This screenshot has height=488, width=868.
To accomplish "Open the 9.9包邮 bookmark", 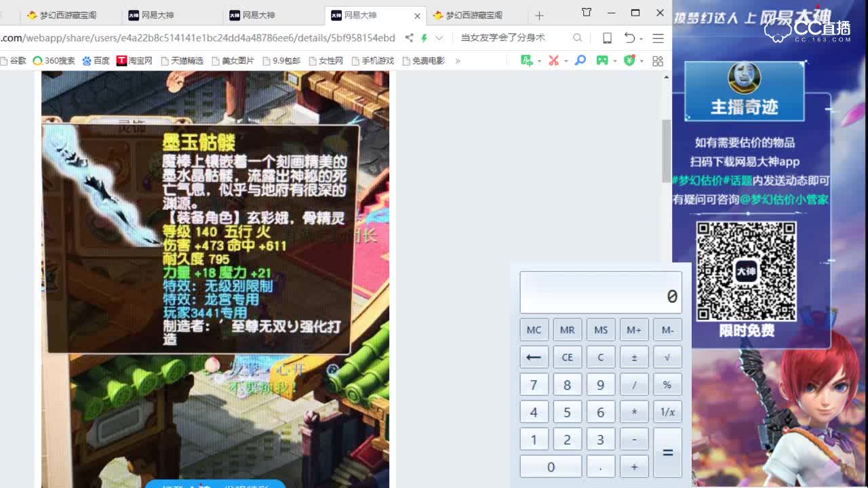I will tap(281, 61).
